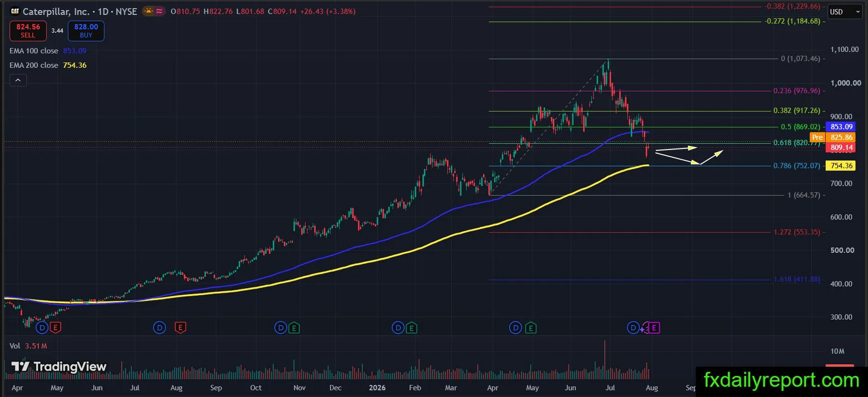The width and height of the screenshot is (868, 397).
Task: Click the pink wavy data-status icon
Action: click(x=159, y=11)
